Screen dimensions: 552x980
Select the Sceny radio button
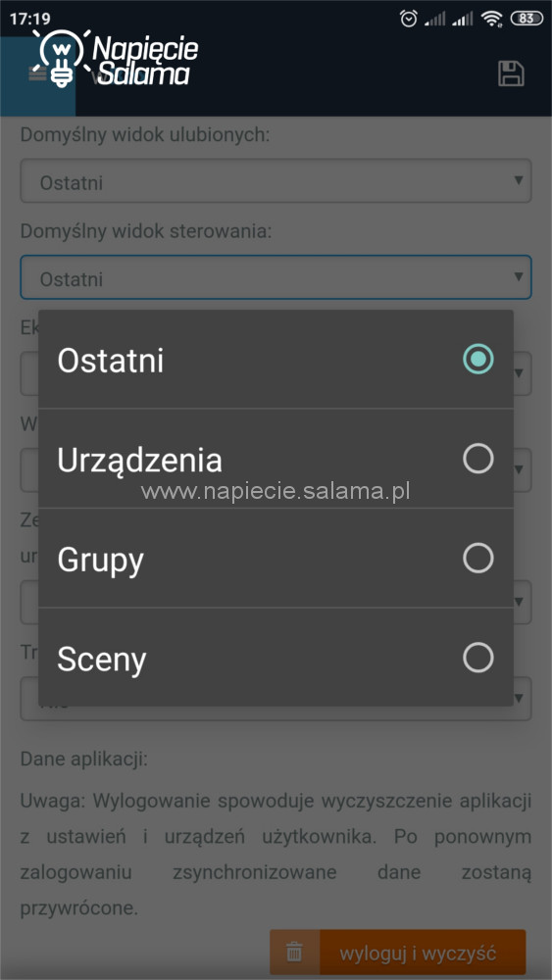pos(478,658)
